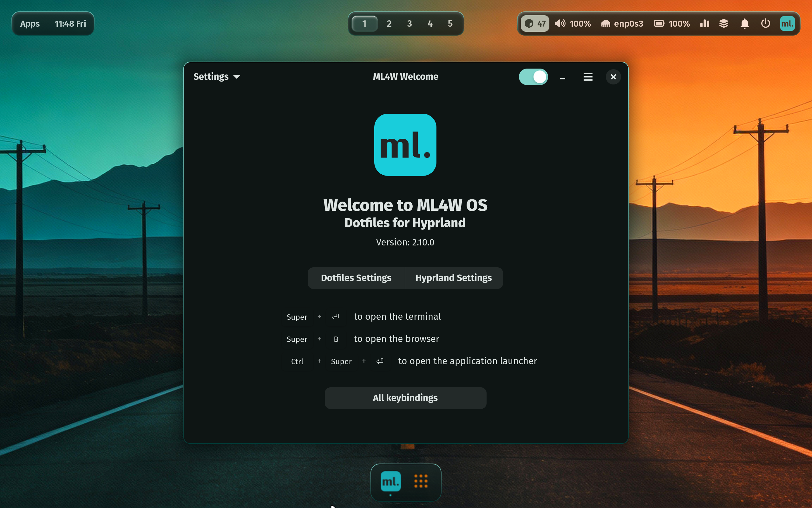Image resolution: width=812 pixels, height=508 pixels.
Task: Click the updates package icon showing 47
Action: [x=535, y=23]
